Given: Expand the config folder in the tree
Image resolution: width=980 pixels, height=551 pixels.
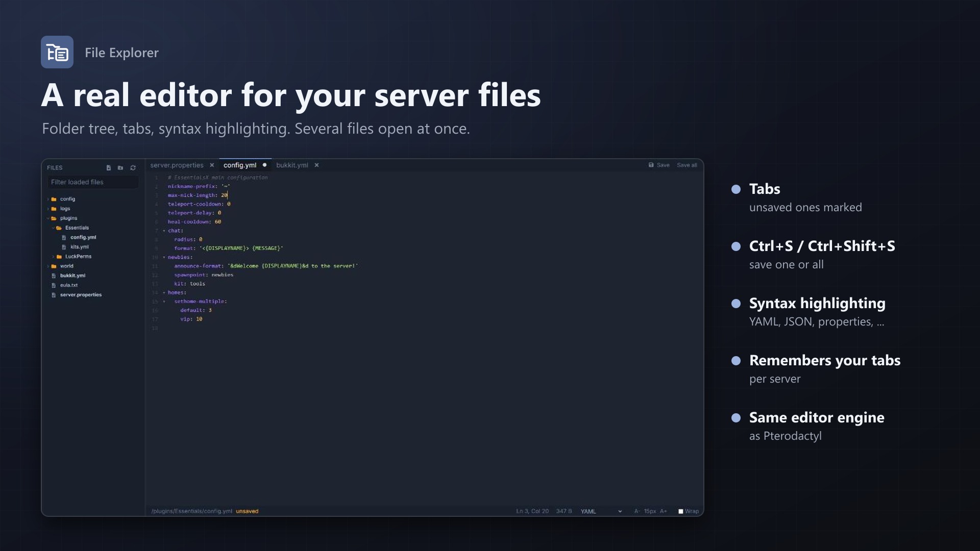Looking at the screenshot, I should click(x=48, y=199).
